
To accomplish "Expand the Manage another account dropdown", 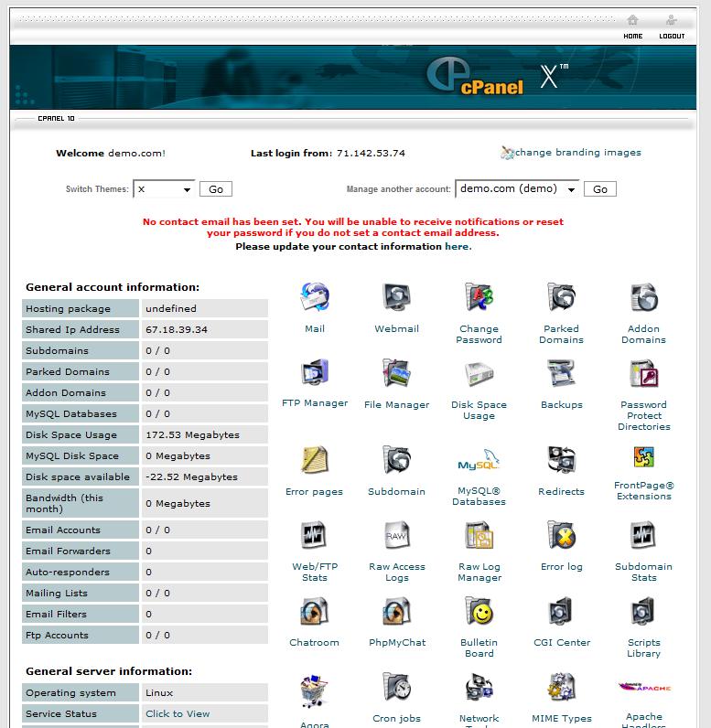I will 517,188.
